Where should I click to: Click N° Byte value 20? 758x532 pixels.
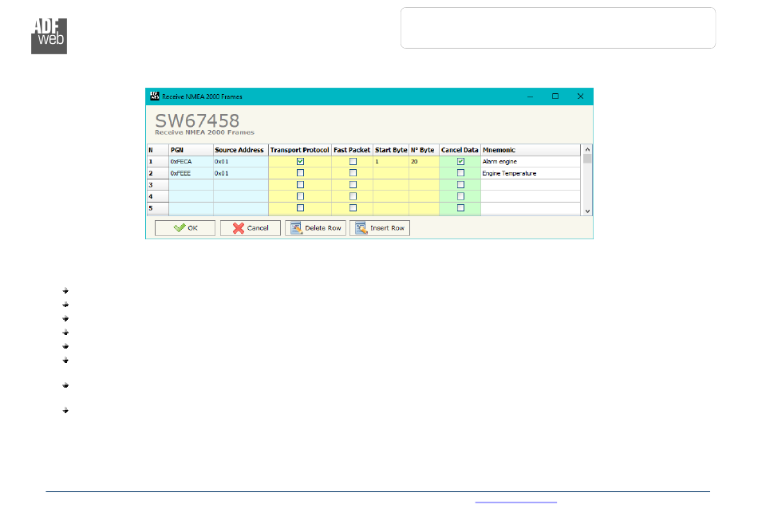424,161
